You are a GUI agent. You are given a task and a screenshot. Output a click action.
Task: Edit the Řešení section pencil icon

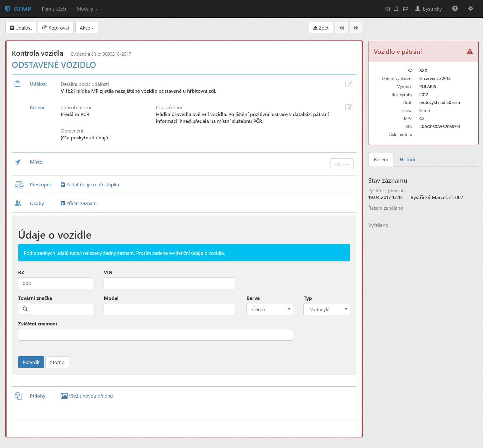(x=349, y=107)
